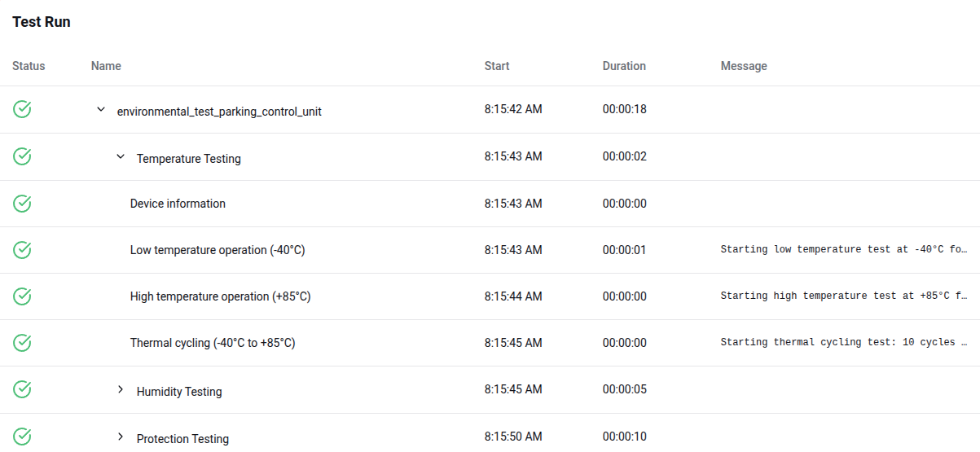Collapse the Temperature Testing group
This screenshot has height=452, width=980.
(121, 156)
